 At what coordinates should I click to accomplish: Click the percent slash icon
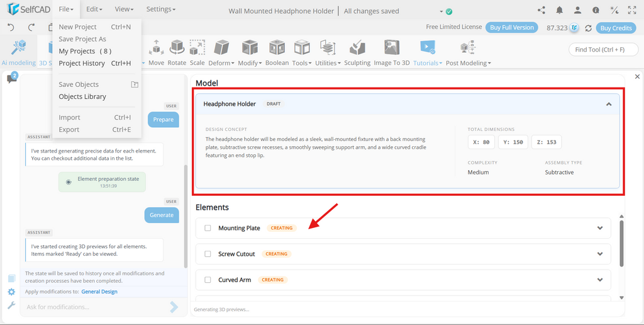click(614, 10)
